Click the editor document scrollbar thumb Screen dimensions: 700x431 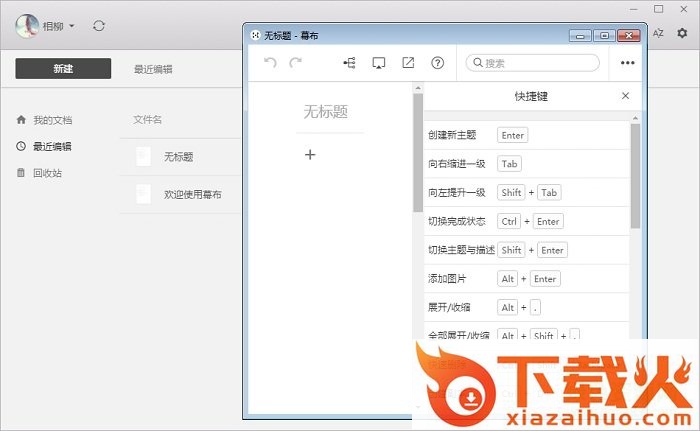pyautogui.click(x=418, y=152)
